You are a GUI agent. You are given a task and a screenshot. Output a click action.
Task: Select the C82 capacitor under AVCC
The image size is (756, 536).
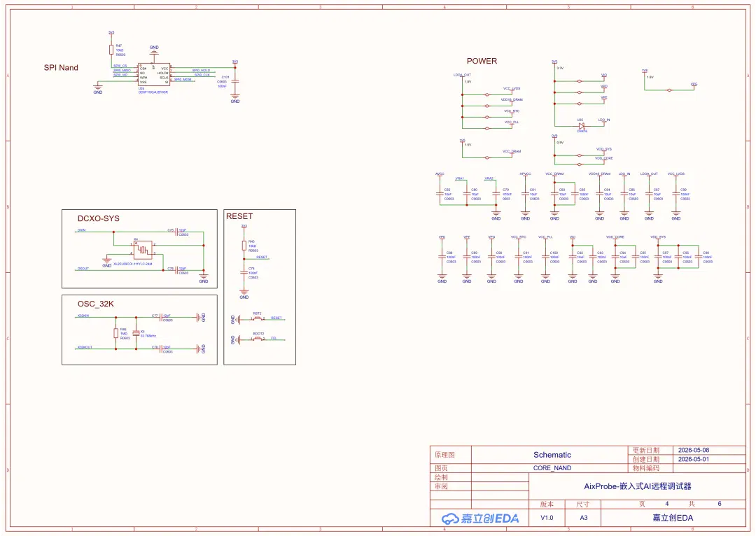coord(440,194)
